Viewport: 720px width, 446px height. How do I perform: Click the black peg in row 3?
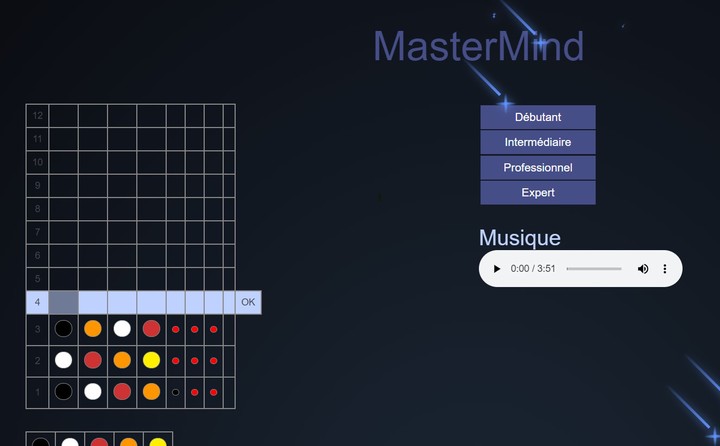tap(63, 329)
